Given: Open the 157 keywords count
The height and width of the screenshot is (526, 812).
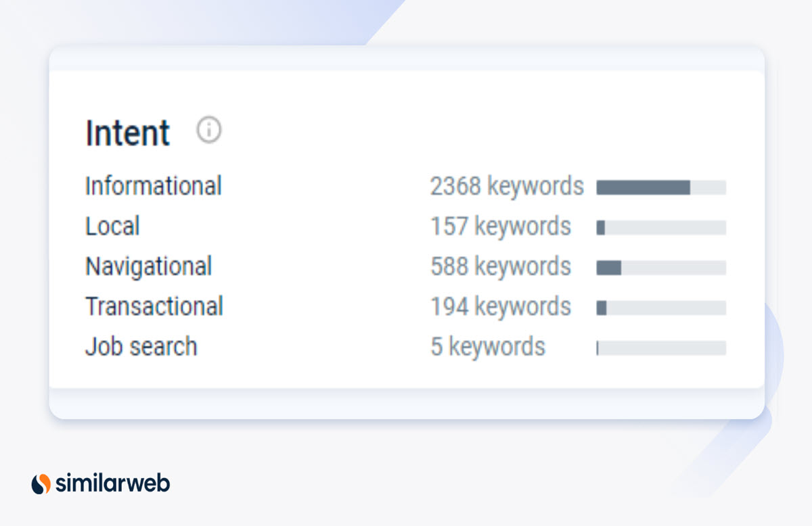Looking at the screenshot, I should [501, 226].
